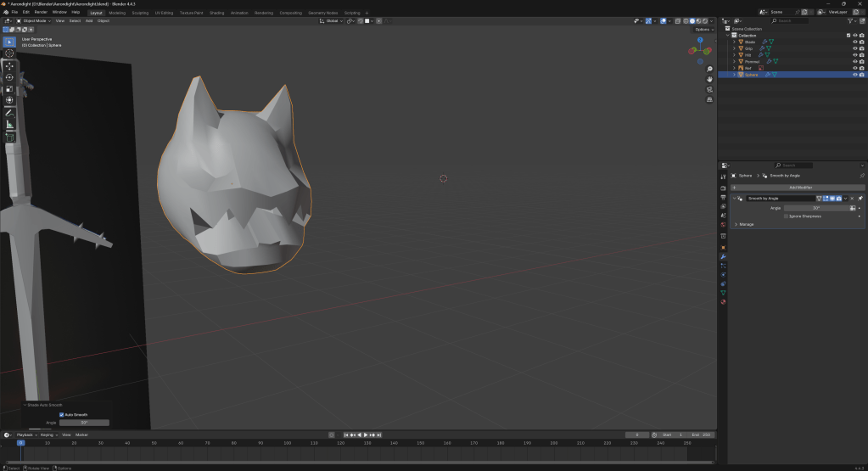
Task: Toggle the Ignore Sharpness checkbox
Action: point(786,216)
